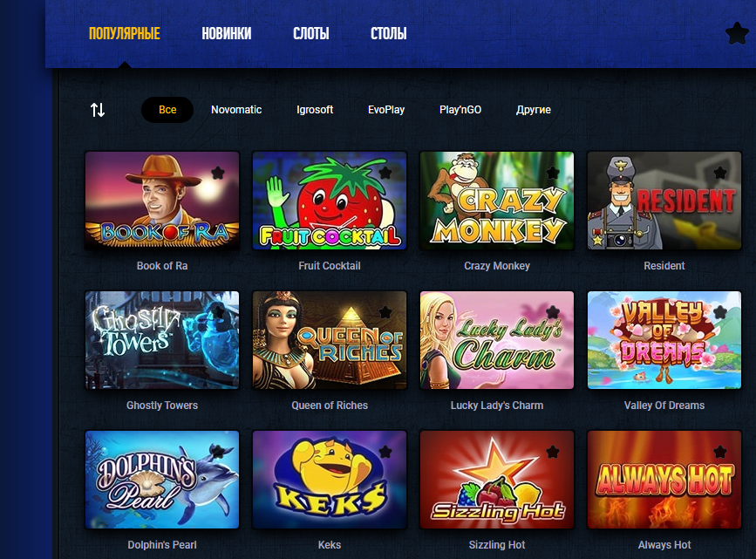
Task: Go to the Столы tab
Action: pyautogui.click(x=389, y=33)
